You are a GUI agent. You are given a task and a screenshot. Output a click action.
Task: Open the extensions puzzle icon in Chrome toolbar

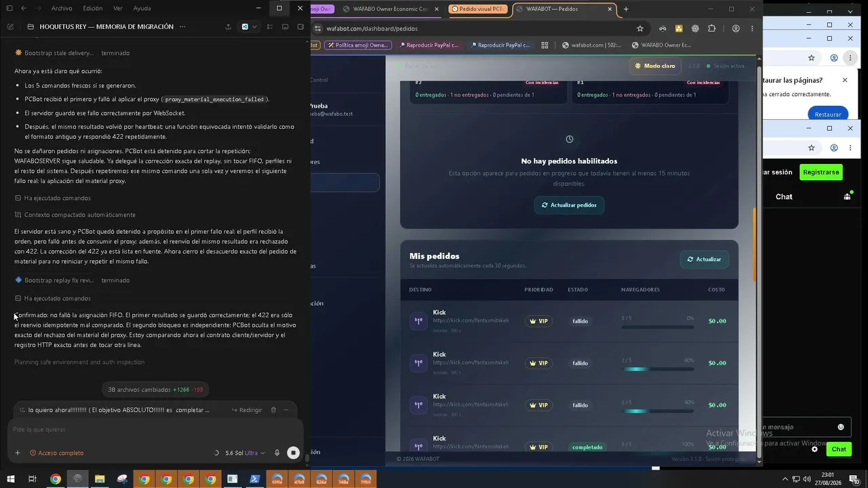[x=711, y=28]
